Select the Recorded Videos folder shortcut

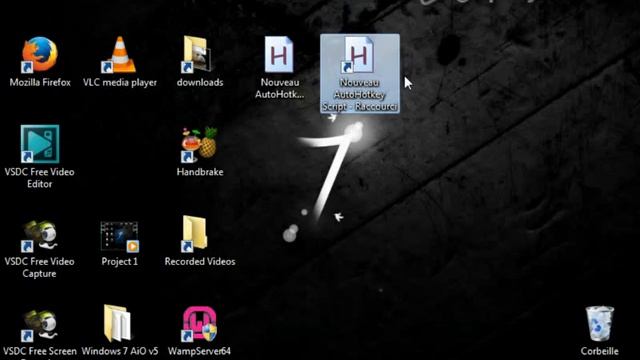click(x=195, y=233)
